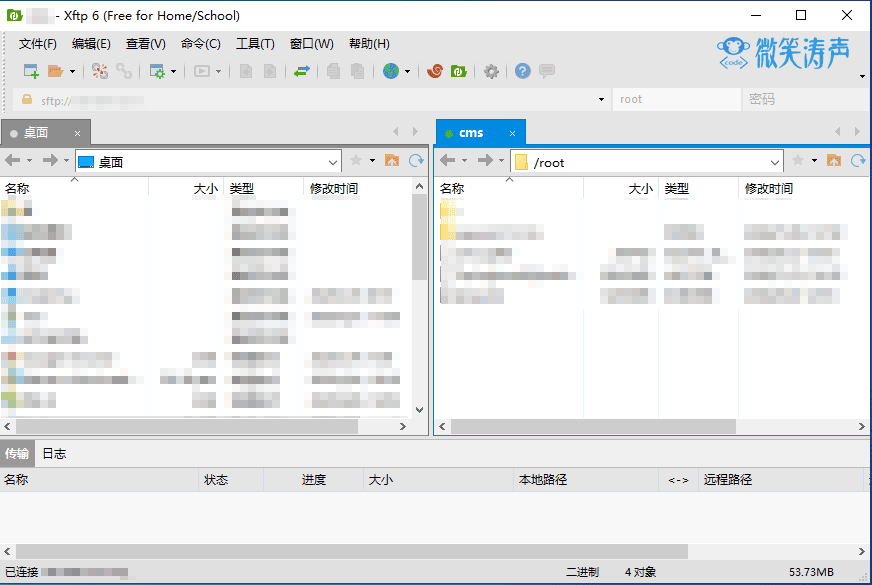Sort local files by 名称 column
The width and height of the screenshot is (872, 585).
74,189
